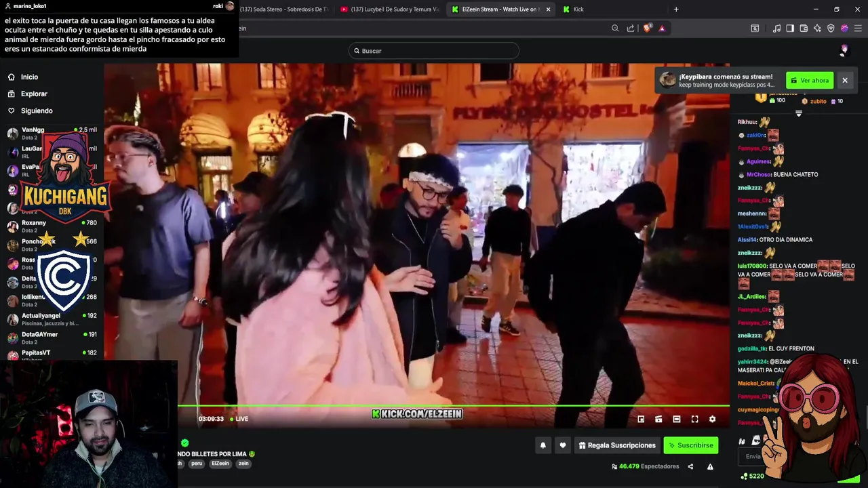Click the 46.479 Espectadores viewer count
The width and height of the screenshot is (868, 488).
(x=645, y=466)
